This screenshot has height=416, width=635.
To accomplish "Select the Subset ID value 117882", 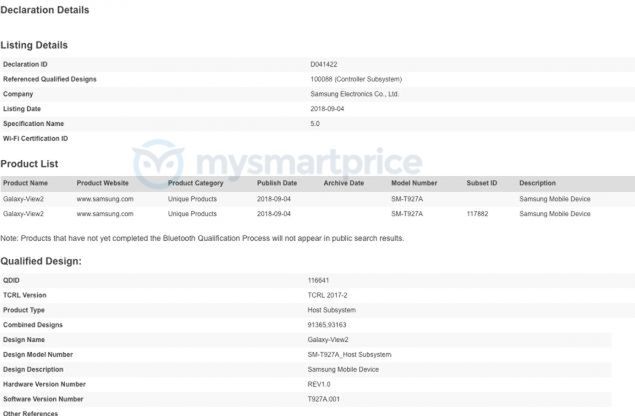I will pos(477,214).
